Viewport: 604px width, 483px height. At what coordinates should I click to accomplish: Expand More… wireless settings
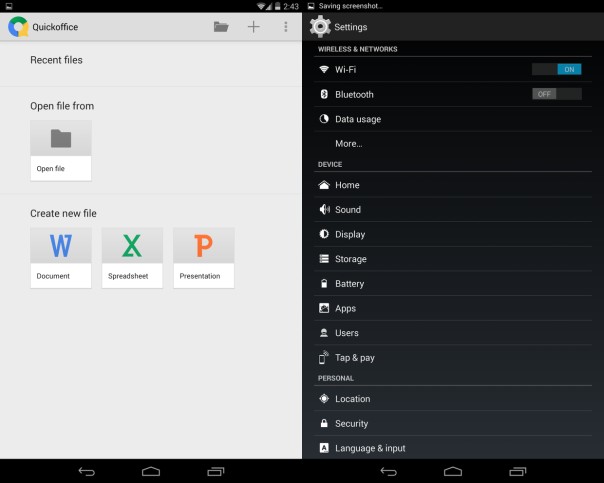tap(348, 144)
